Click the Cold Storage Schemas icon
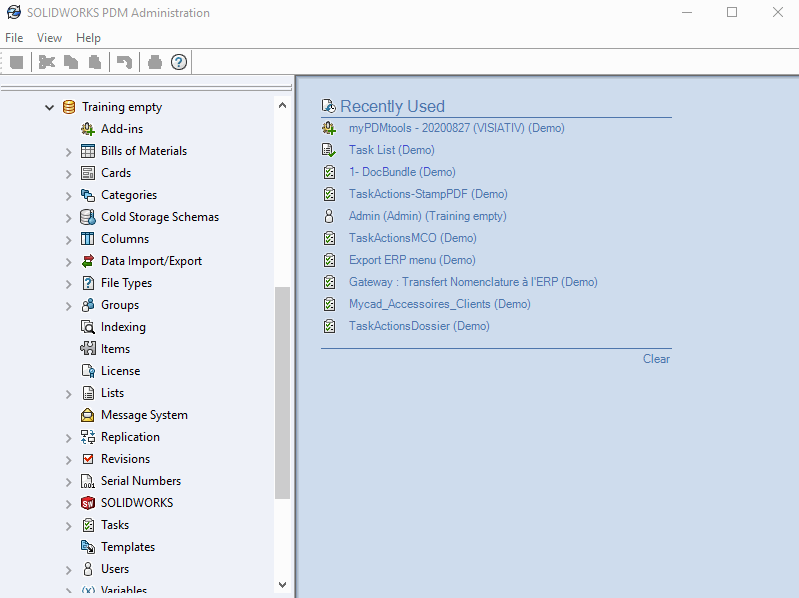This screenshot has width=799, height=598. pos(88,217)
